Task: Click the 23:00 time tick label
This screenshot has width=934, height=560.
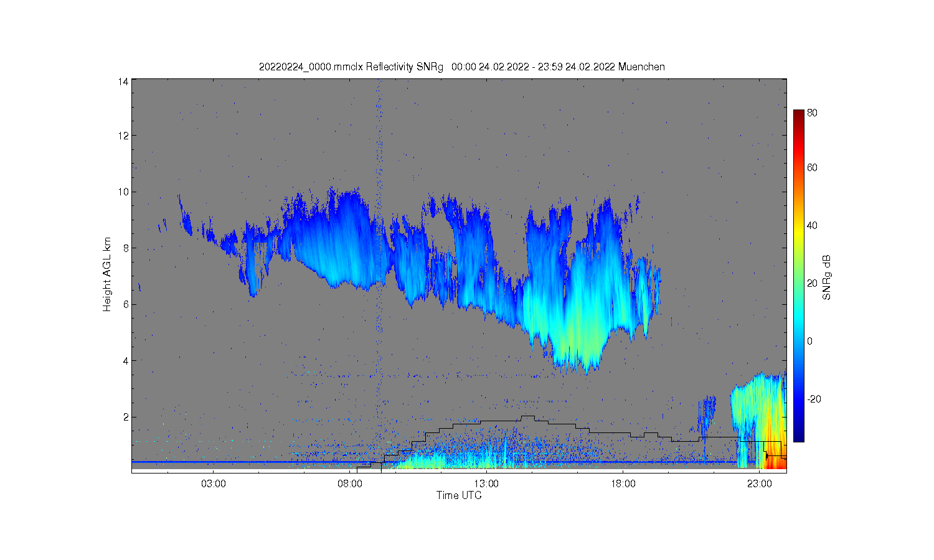Action: pos(760,484)
